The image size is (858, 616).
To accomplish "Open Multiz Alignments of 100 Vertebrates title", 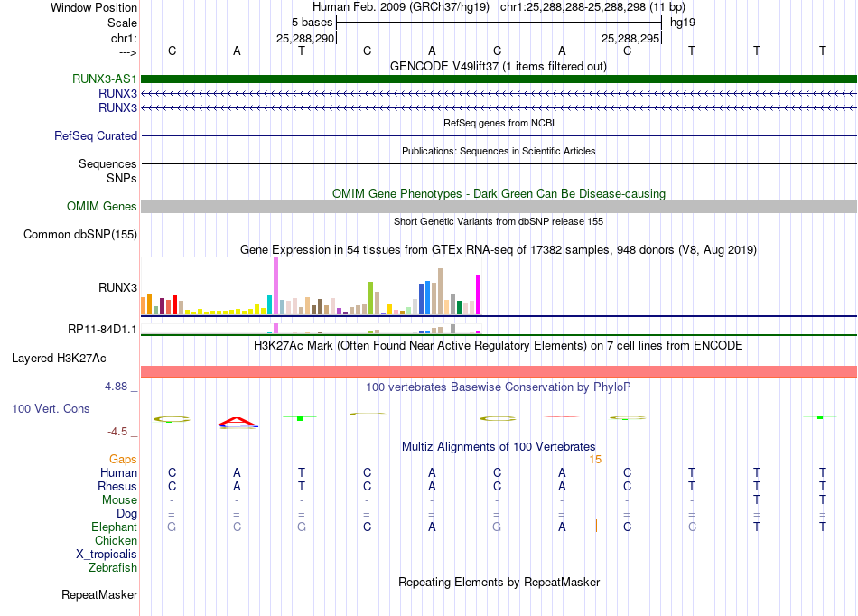I will (x=499, y=447).
